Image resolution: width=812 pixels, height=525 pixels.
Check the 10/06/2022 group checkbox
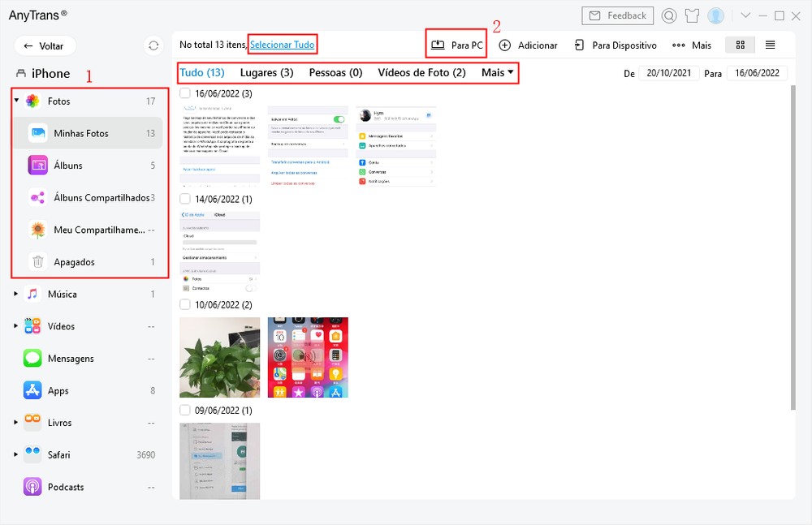click(x=185, y=304)
